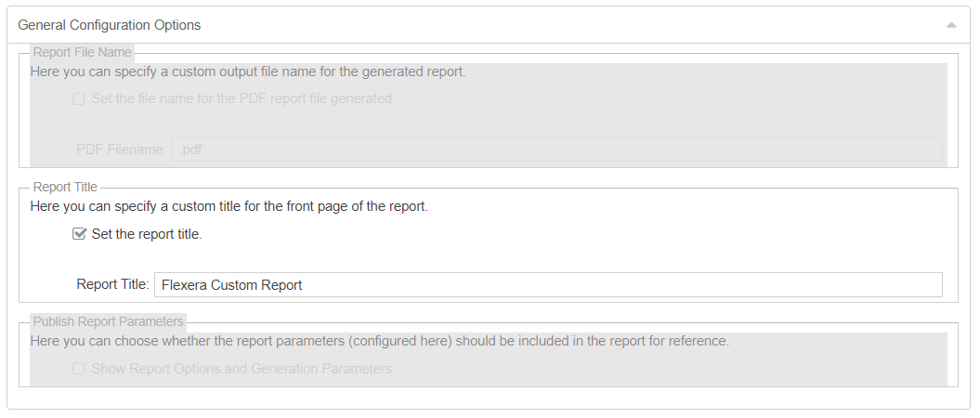980x418 pixels.
Task: Click the custom front page title description text
Action: click(229, 206)
